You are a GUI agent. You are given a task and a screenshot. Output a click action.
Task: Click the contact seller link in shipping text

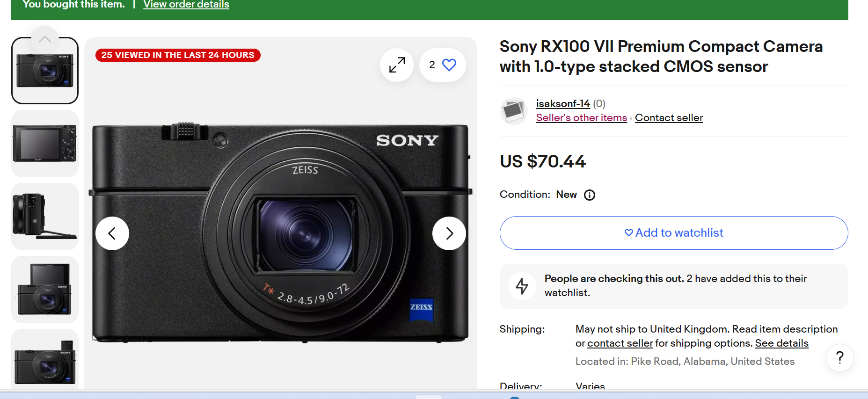(620, 343)
